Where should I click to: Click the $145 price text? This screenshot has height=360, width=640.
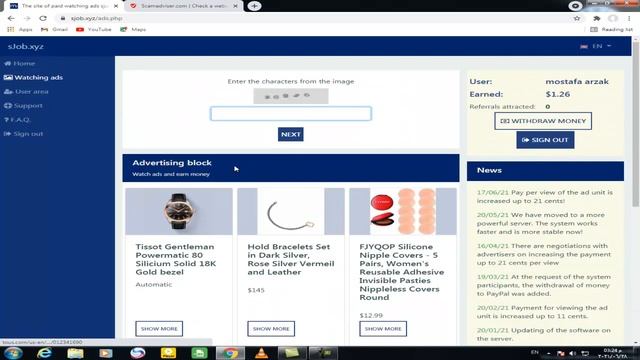256,290
